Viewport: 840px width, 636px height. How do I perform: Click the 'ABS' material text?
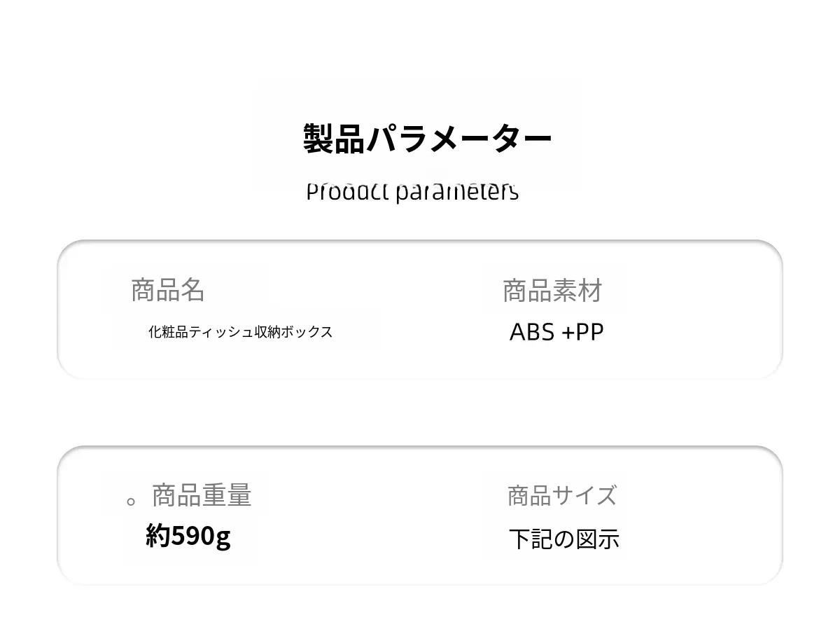click(532, 332)
